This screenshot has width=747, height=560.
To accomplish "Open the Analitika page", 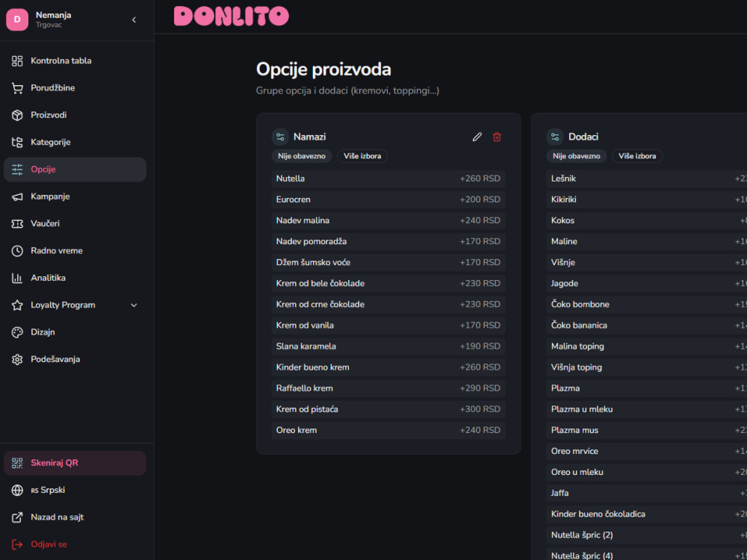I will coord(75,278).
